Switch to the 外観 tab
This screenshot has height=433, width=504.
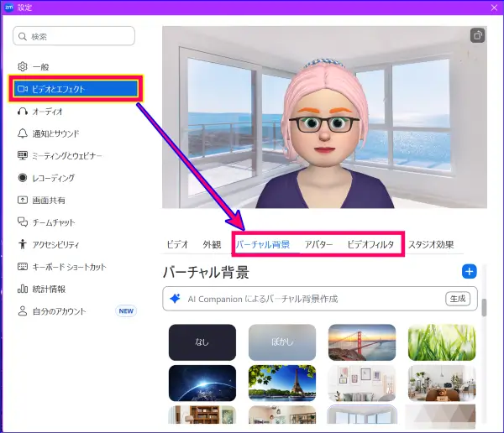(x=212, y=244)
